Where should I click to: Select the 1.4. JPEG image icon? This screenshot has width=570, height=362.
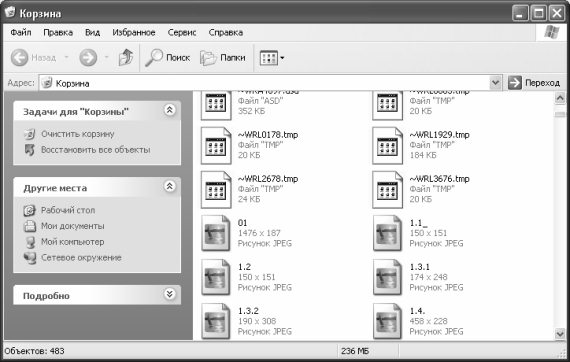click(x=388, y=321)
